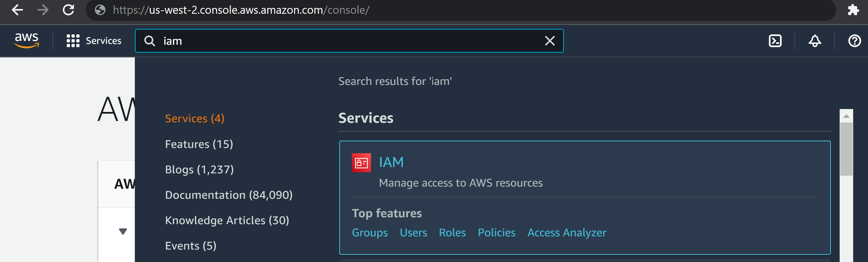Viewport: 868px width, 262px height.
Task: Click the AWS logo to go home
Action: click(x=26, y=40)
